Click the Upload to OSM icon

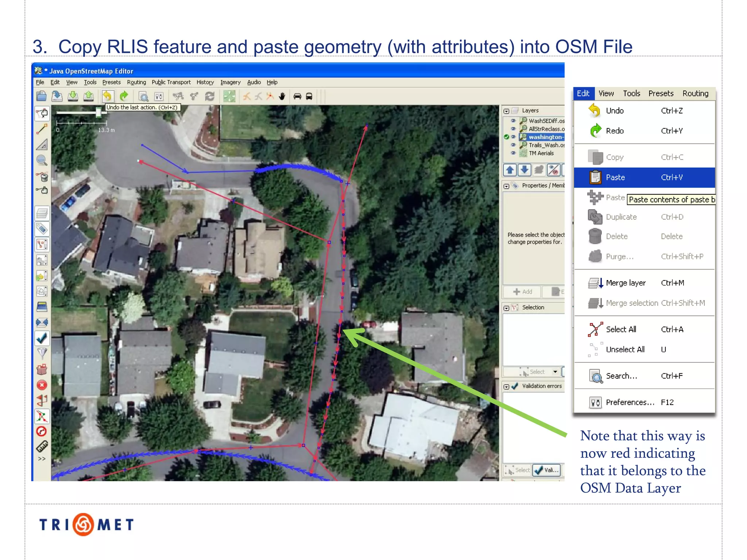click(x=89, y=96)
